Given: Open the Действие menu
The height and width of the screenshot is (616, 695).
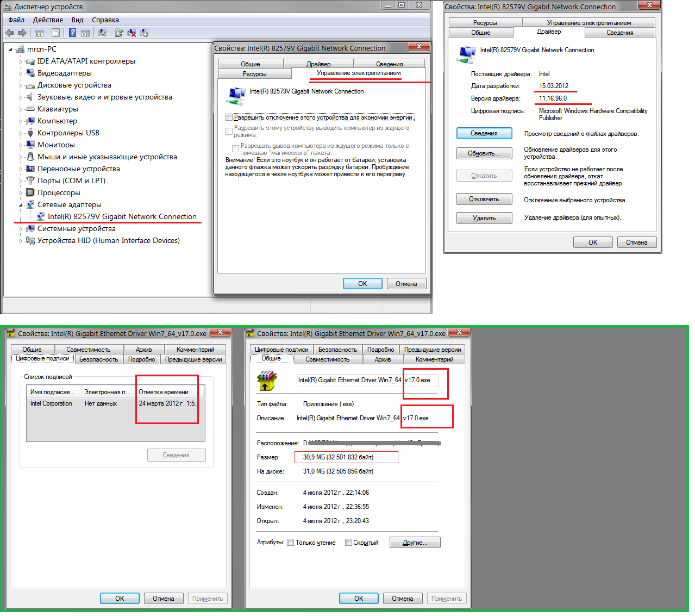Looking at the screenshot, I should tap(48, 20).
